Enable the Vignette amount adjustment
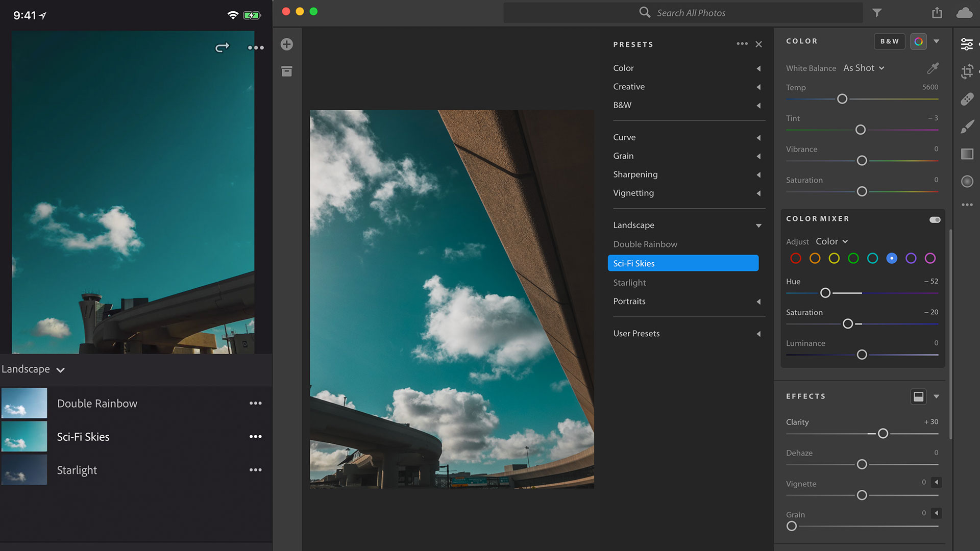The image size is (980, 551). point(936,482)
